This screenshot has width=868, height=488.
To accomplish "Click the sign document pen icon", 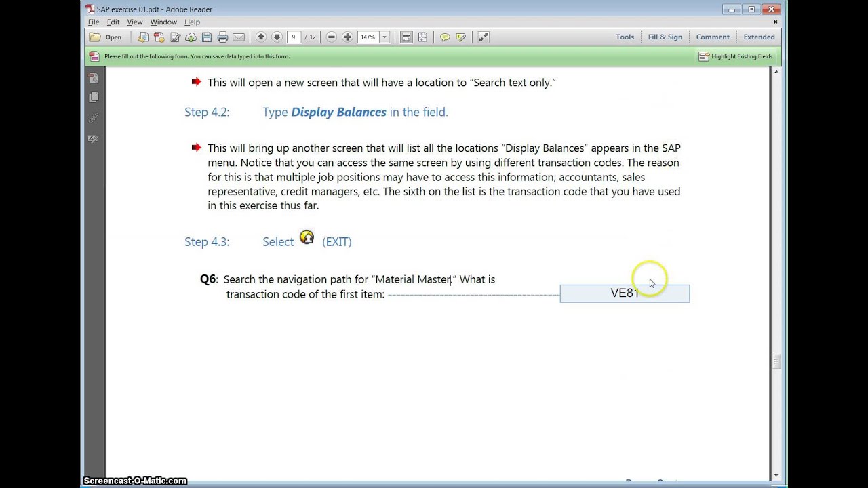I will 175,37.
